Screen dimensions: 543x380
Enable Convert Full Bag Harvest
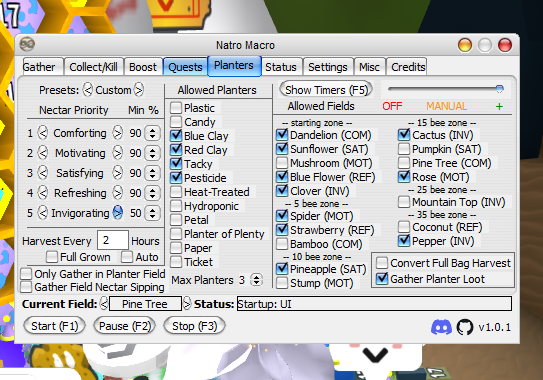(x=382, y=263)
